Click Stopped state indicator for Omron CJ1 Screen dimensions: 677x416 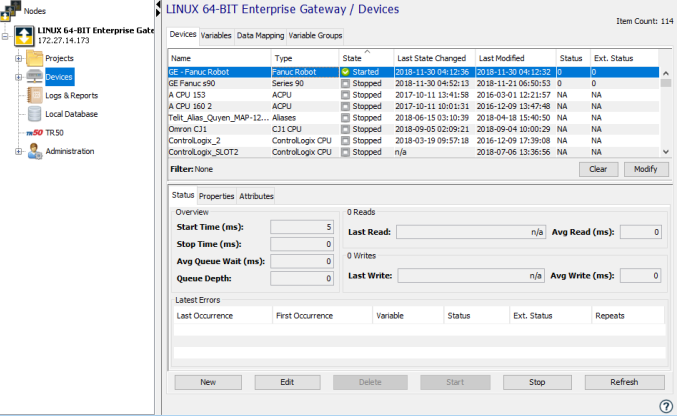345,129
